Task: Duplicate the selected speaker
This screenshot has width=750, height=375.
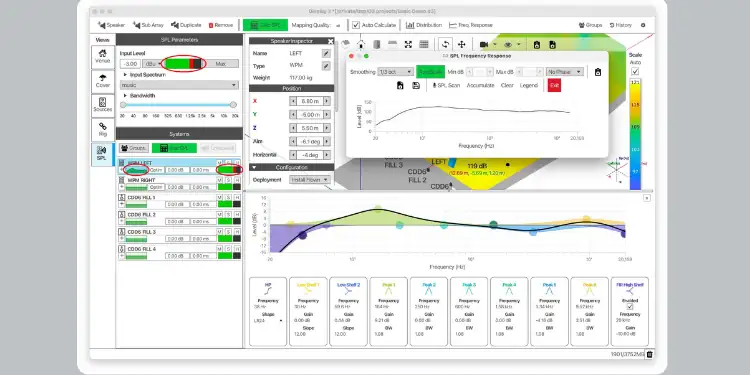Action: coord(186,25)
